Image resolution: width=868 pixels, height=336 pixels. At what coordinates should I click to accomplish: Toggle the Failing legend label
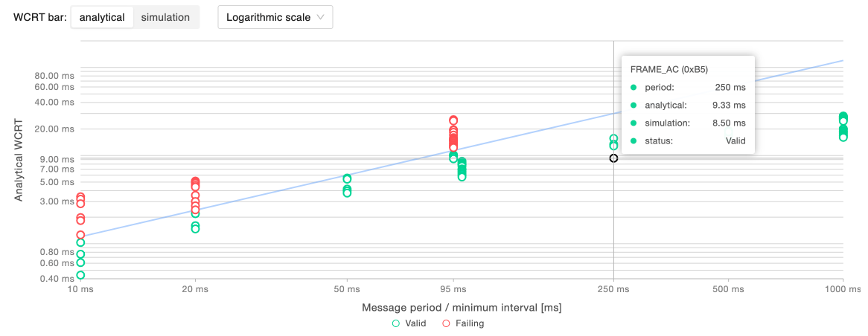tap(469, 323)
